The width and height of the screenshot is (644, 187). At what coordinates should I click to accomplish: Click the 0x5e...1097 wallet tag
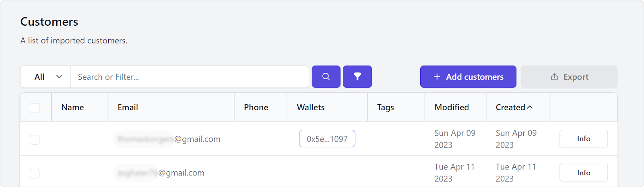coord(327,139)
